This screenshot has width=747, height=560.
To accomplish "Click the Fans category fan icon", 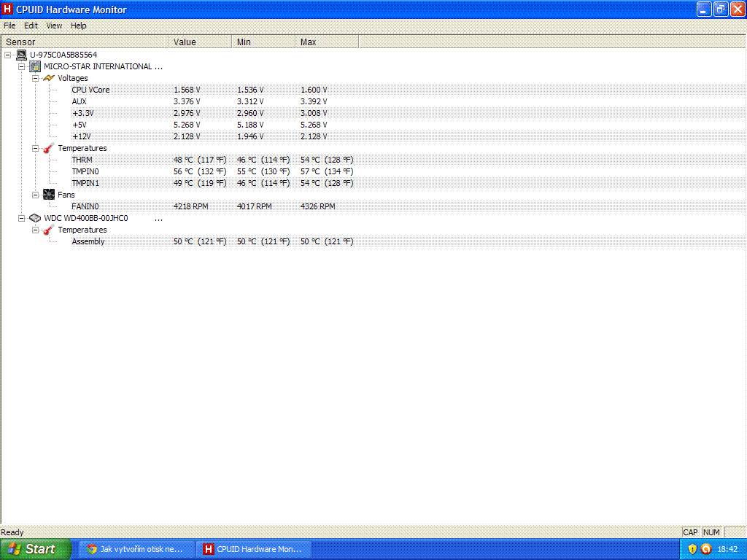I will pos(49,195).
